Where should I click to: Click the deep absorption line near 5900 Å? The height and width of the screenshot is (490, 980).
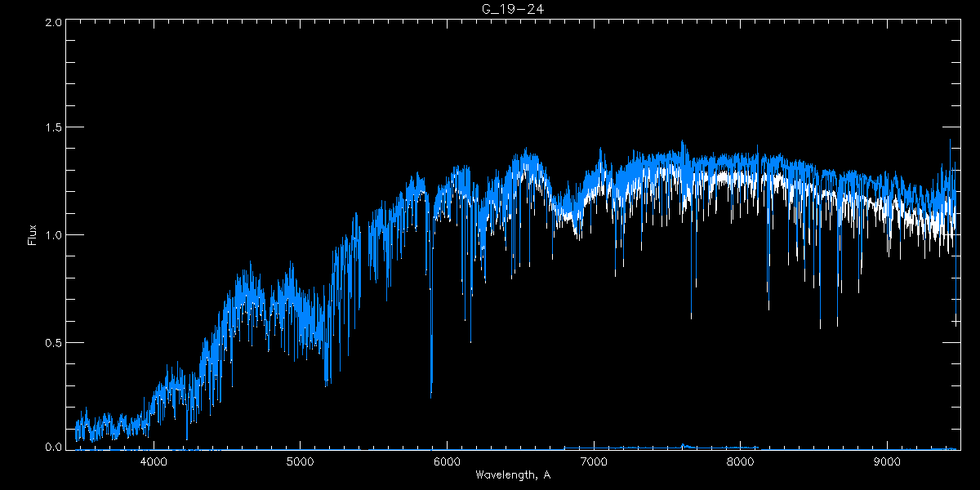coord(431,395)
